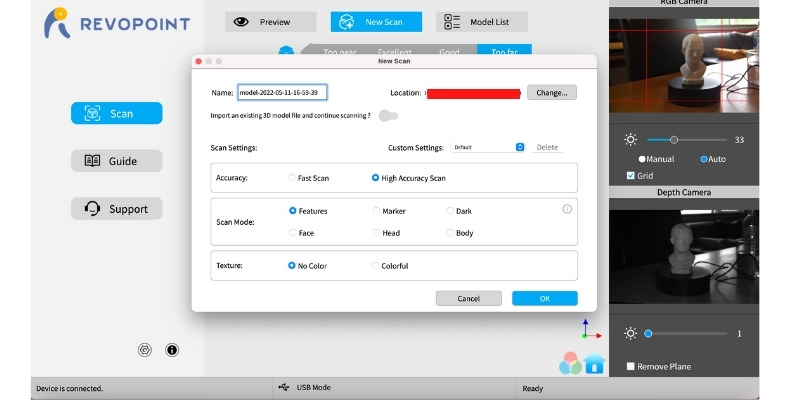Click the 'Ready' status text

(533, 388)
